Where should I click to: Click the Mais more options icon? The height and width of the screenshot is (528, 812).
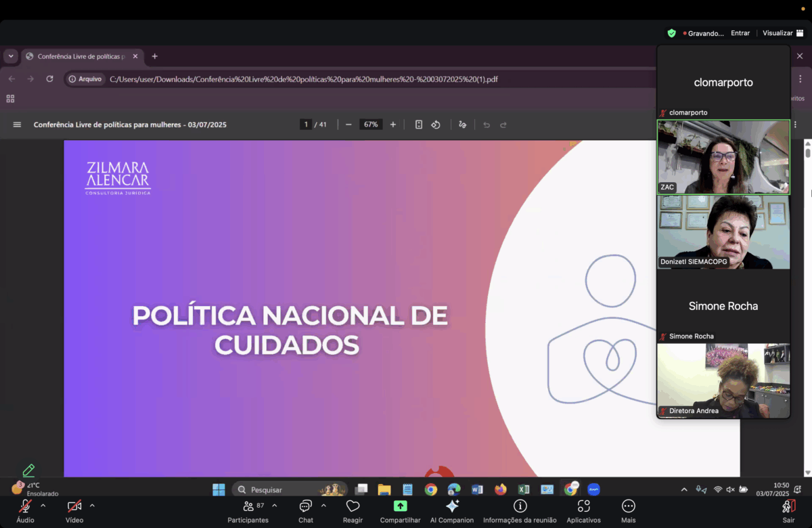point(628,506)
